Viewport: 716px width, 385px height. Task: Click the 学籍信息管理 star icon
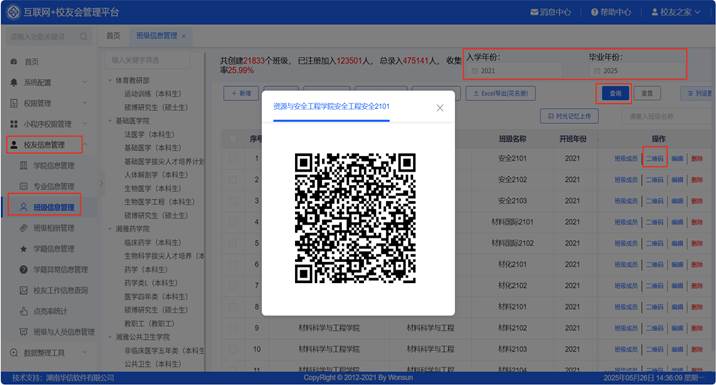coord(23,249)
